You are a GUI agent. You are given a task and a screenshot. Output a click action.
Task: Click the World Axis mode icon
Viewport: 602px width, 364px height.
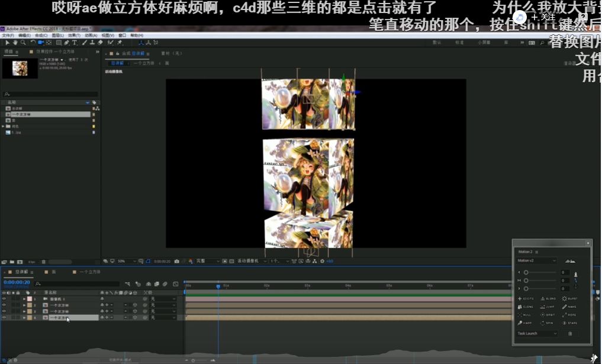(148, 43)
